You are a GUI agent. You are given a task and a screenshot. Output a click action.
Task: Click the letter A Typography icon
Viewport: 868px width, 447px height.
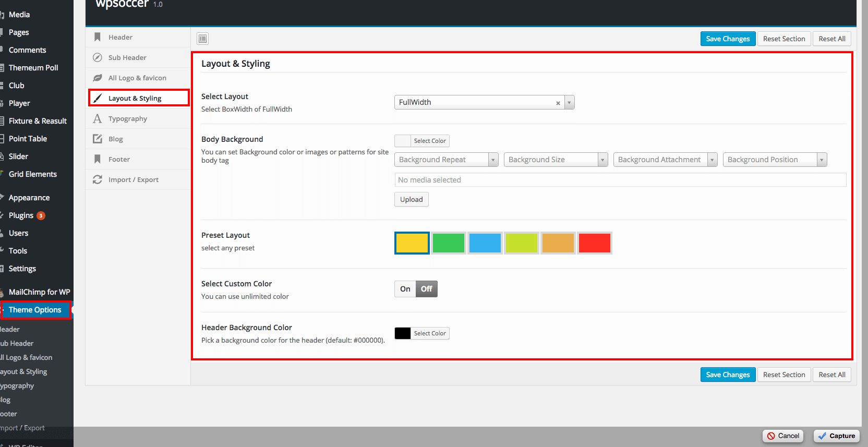[x=97, y=119]
